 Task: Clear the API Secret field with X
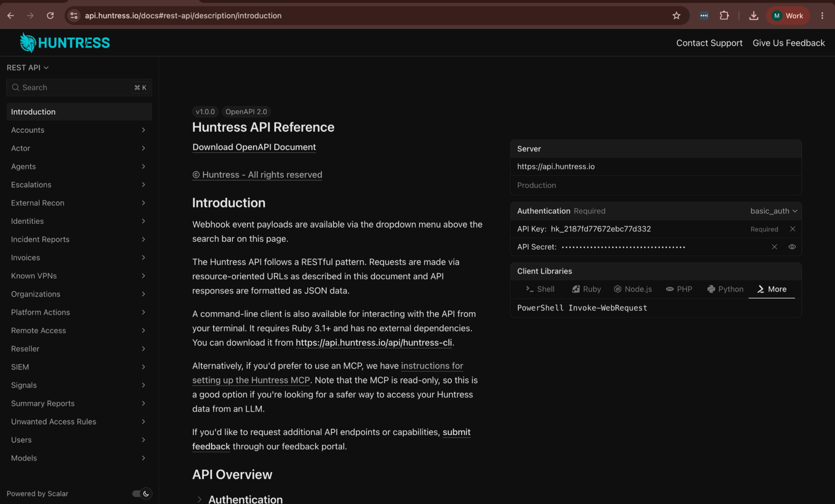click(774, 247)
